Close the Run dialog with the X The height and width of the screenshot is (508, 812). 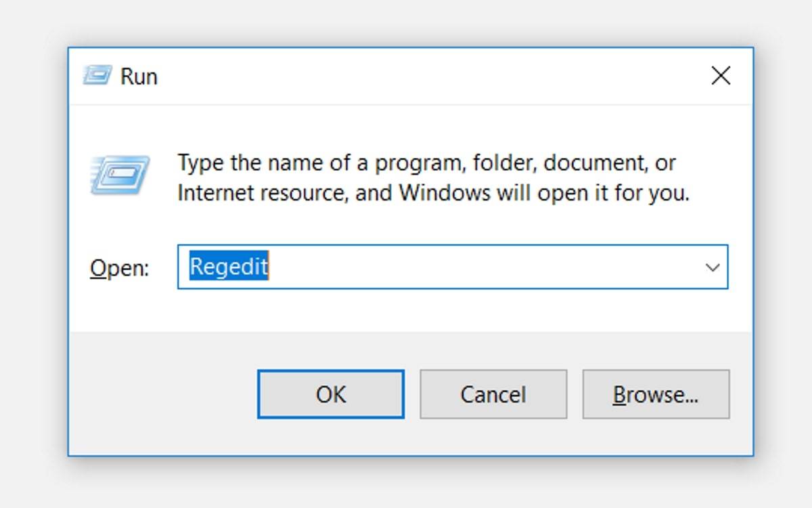(x=721, y=76)
